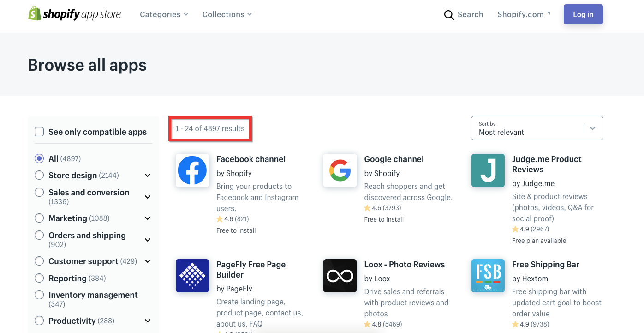Click 'by Shopify' under Facebook channel
This screenshot has height=333, width=644.
pyautogui.click(x=234, y=173)
